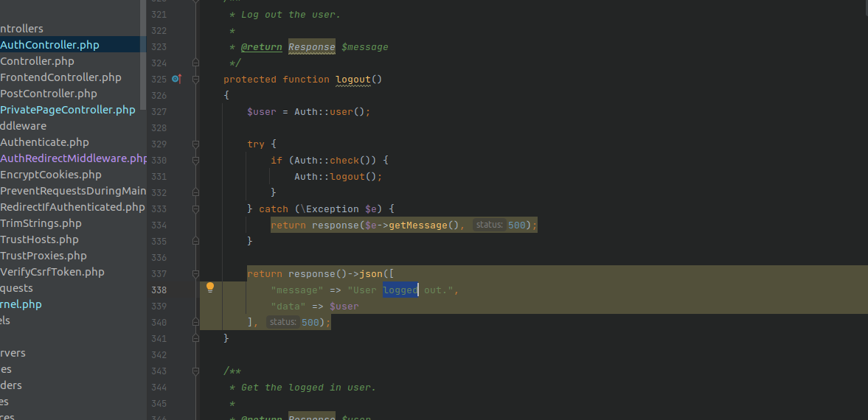Click the project tree vertical scrollbar
This screenshot has height=420, width=868.
(143, 55)
